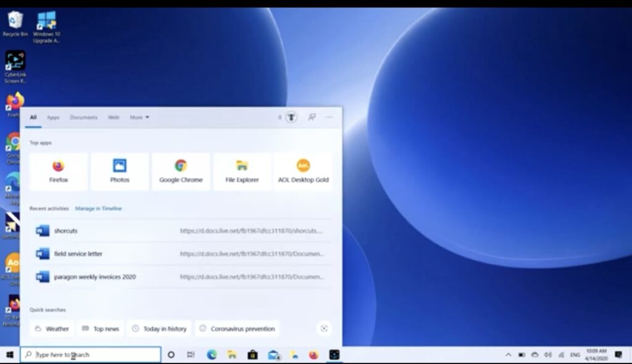632x364 pixels.
Task: Open Manage in Timeline link
Action: (98, 209)
